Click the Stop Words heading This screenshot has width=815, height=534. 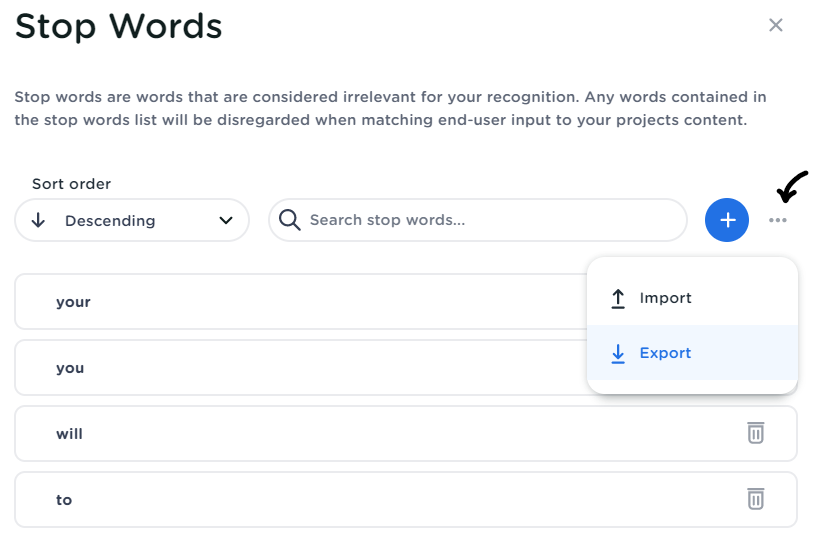point(118,26)
